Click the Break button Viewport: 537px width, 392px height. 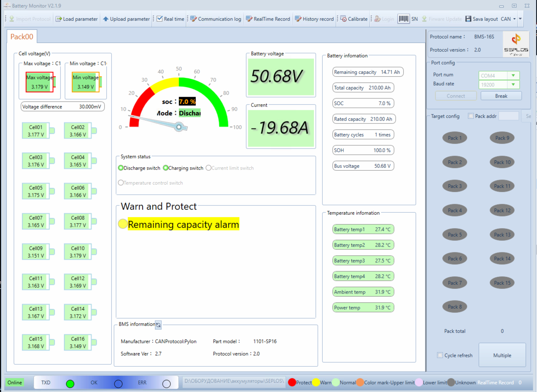(x=501, y=96)
